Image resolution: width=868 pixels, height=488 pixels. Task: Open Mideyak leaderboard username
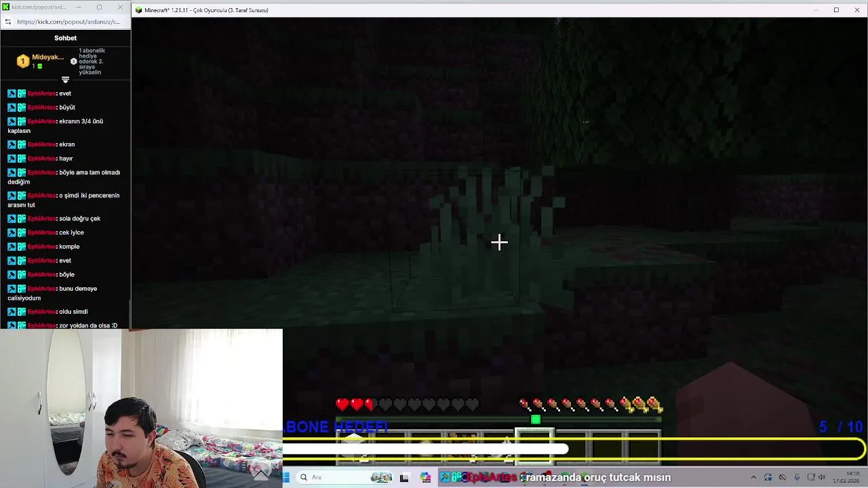[x=47, y=57]
